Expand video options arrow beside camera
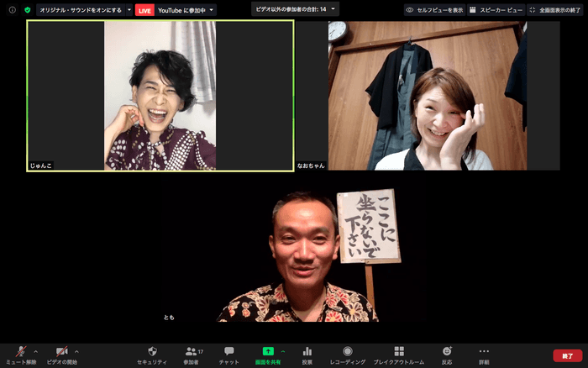588x368 pixels. pos(76,351)
